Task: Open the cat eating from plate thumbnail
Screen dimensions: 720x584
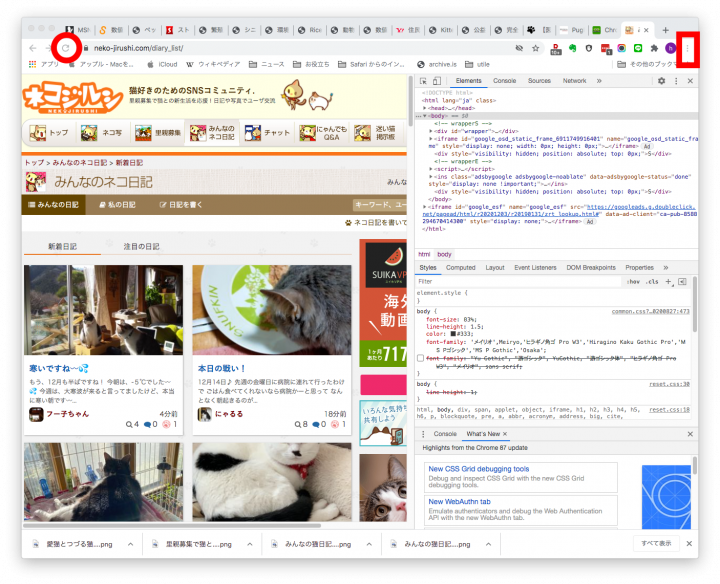Action: click(272, 310)
